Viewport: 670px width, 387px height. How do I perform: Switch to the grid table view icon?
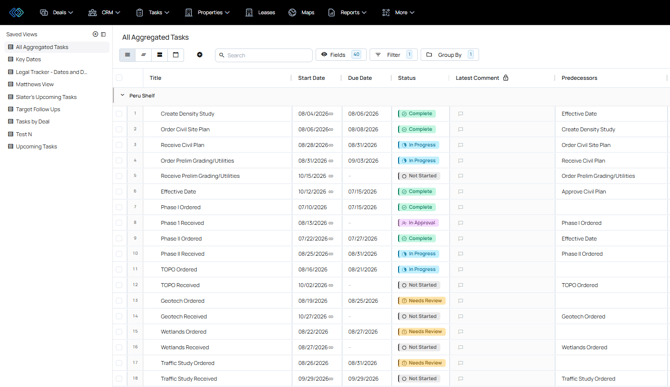pyautogui.click(x=127, y=55)
